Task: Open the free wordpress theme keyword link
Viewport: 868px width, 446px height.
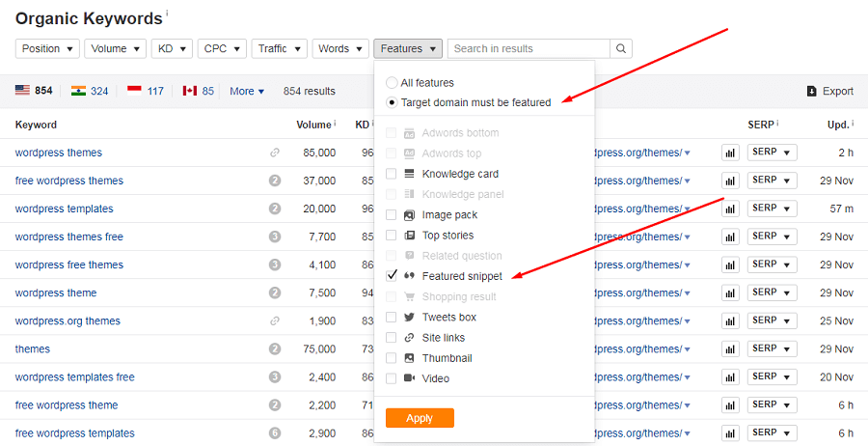Action: point(67,405)
